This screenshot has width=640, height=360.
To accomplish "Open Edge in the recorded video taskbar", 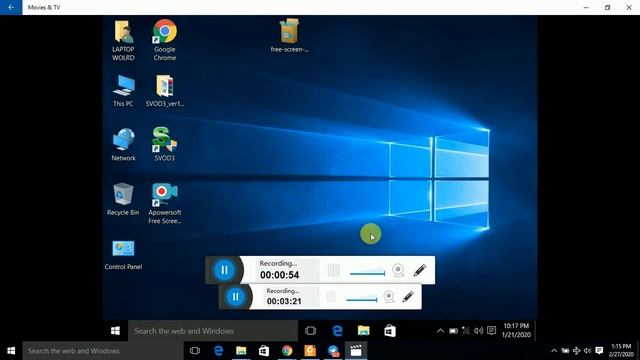I will pos(337,331).
